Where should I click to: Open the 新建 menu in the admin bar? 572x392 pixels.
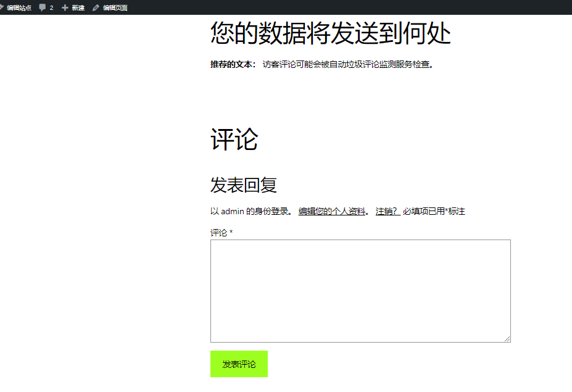click(78, 7)
